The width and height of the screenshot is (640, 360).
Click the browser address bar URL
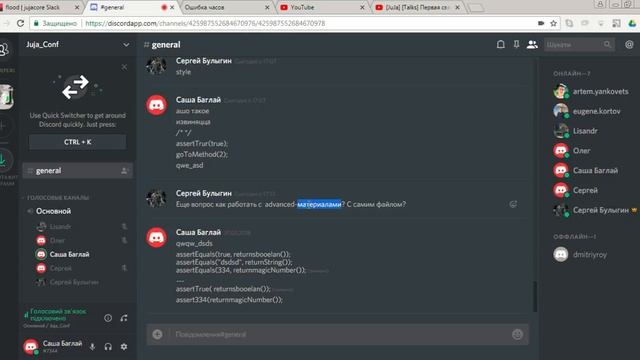tap(205, 23)
